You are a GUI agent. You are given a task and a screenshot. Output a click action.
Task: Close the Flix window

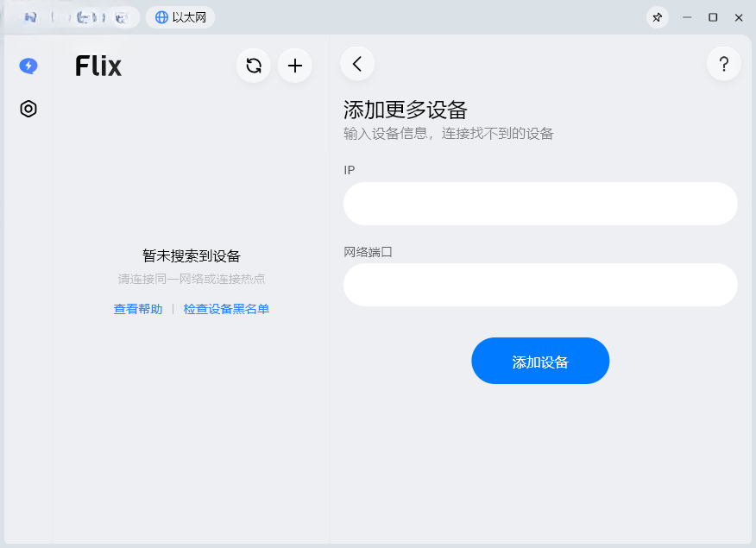point(739,17)
